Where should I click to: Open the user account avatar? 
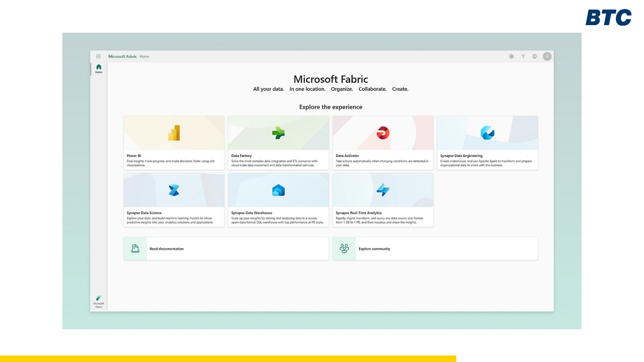[x=547, y=56]
